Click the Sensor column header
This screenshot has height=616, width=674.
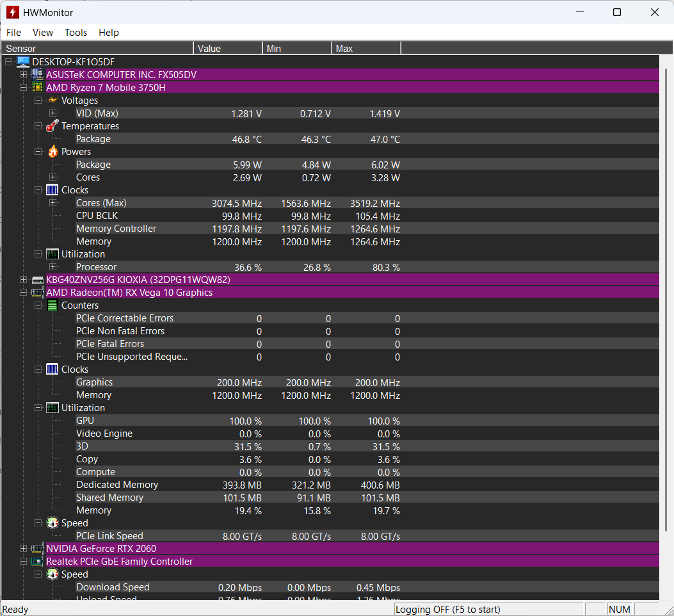coord(97,48)
